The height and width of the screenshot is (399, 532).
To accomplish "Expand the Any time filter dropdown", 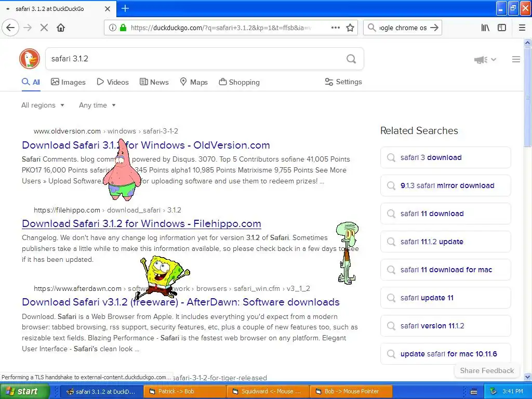I will pyautogui.click(x=97, y=105).
